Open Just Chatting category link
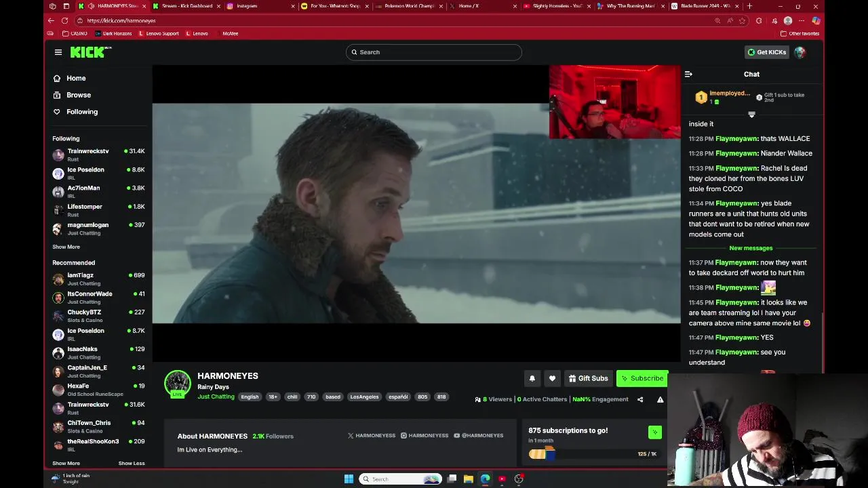The image size is (868, 488). click(216, 396)
